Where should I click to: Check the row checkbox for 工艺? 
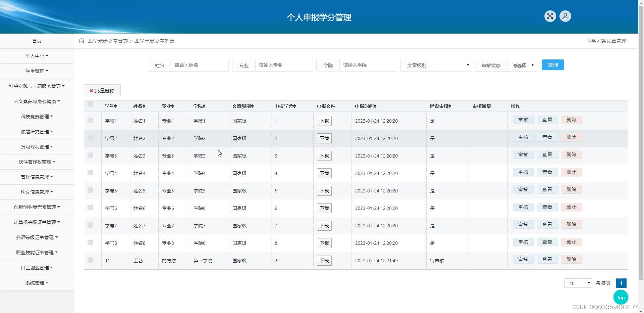click(90, 260)
